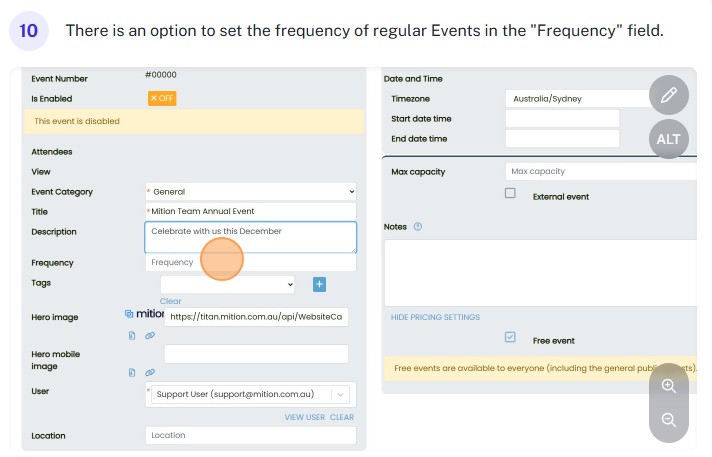The height and width of the screenshot is (457, 712).
Task: Click the HIDE PRICING SETTINGS link
Action: pyautogui.click(x=435, y=317)
